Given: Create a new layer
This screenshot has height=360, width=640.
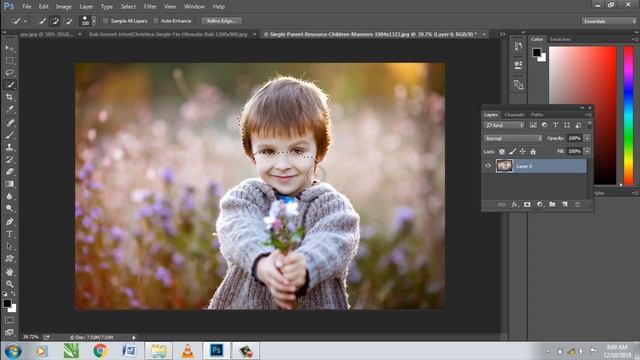Looking at the screenshot, I should pos(565,204).
